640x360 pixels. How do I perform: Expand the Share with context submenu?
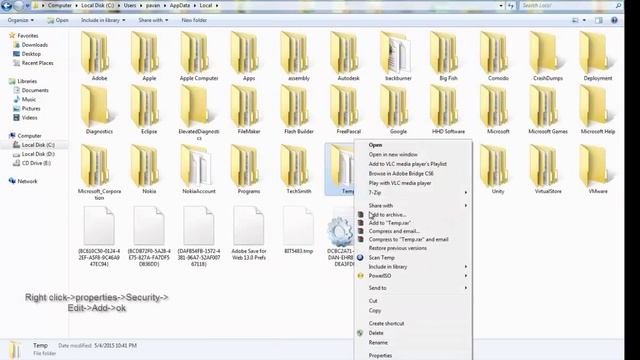click(x=413, y=205)
